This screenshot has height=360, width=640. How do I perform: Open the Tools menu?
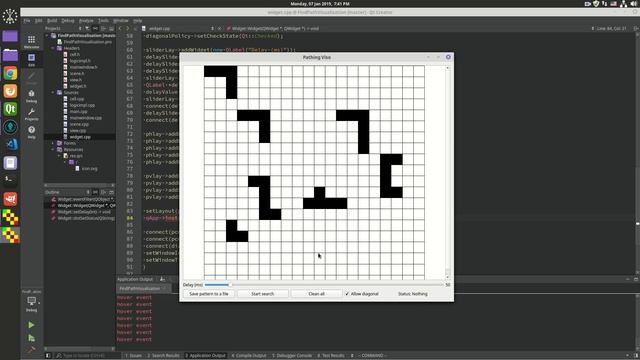pos(103,20)
